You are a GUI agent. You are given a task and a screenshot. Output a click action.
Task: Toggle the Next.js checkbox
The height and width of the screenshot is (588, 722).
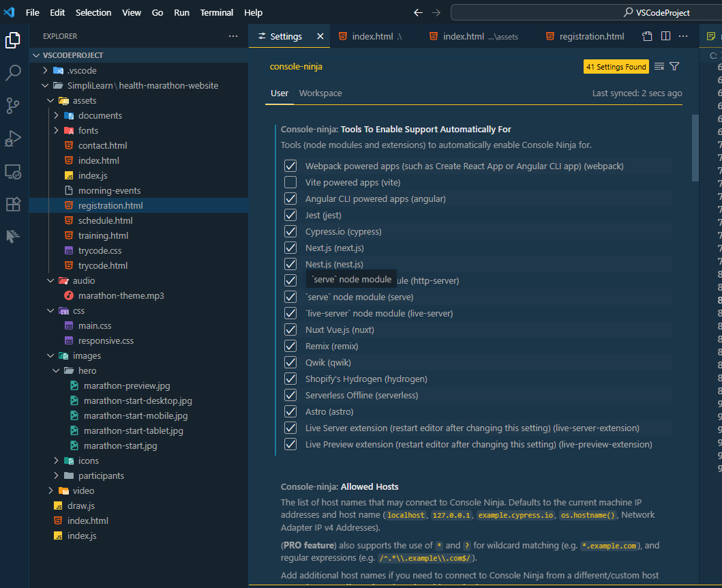pyautogui.click(x=290, y=248)
